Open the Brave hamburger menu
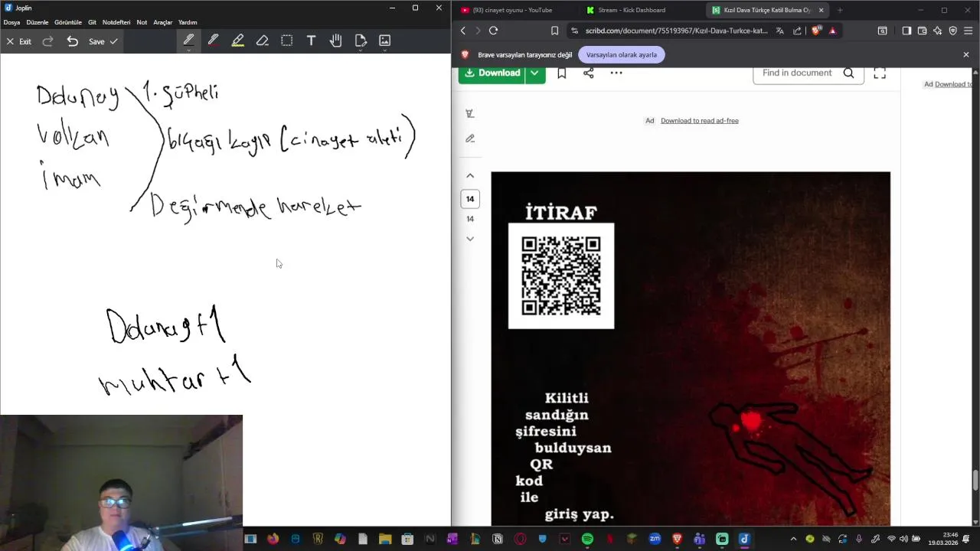This screenshot has width=980, height=551. pyautogui.click(x=969, y=31)
